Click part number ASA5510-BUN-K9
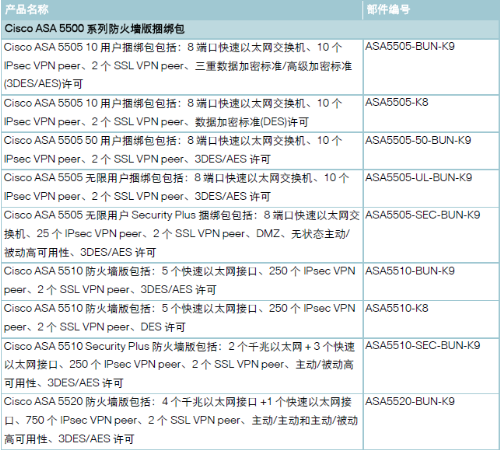500x450 pixels. click(410, 271)
